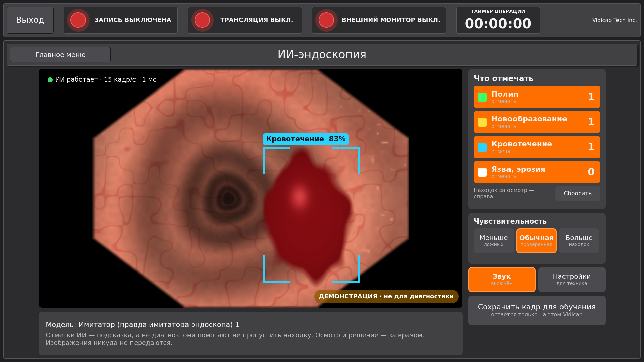Click the green AI status dot
644x362 pixels.
[x=50, y=80]
